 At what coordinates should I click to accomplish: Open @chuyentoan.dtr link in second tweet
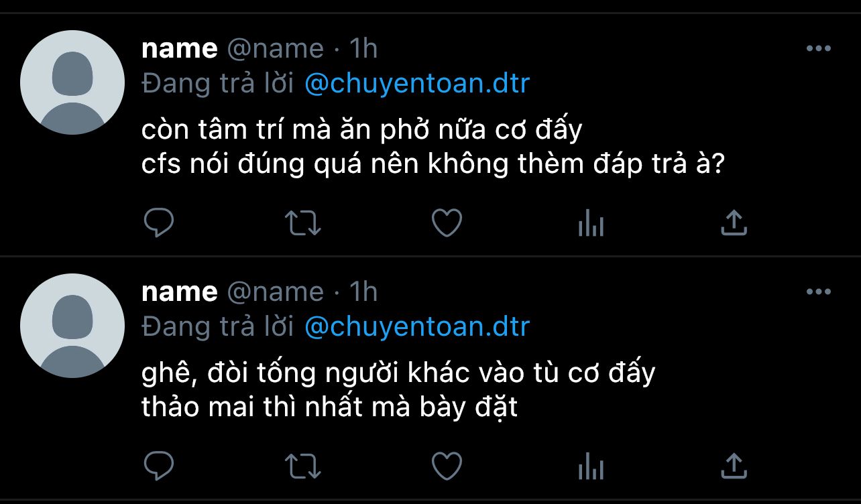coord(417,327)
